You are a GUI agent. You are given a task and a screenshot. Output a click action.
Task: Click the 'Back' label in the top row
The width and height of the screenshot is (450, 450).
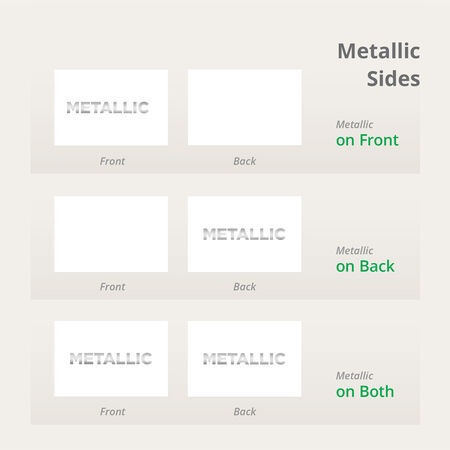[245, 161]
